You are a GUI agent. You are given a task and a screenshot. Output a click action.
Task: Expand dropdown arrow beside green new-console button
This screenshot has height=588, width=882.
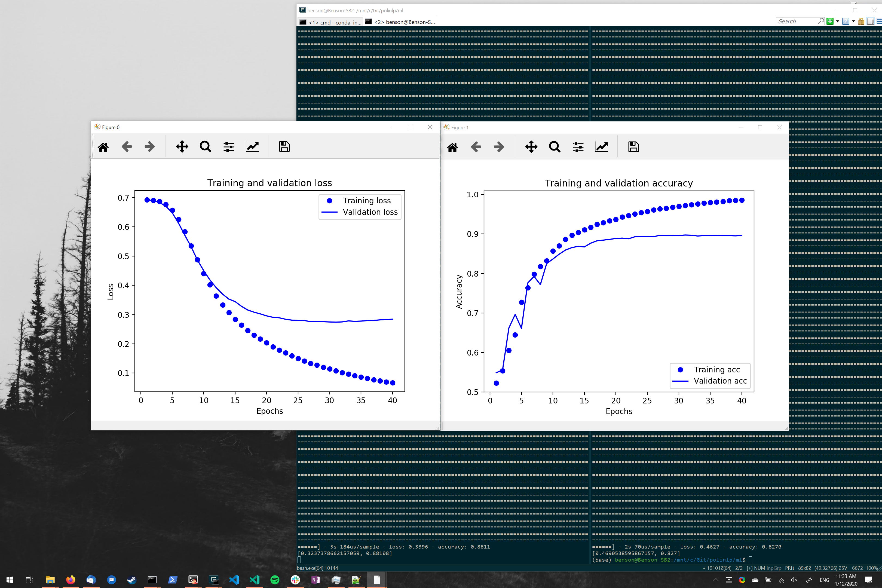pyautogui.click(x=838, y=22)
